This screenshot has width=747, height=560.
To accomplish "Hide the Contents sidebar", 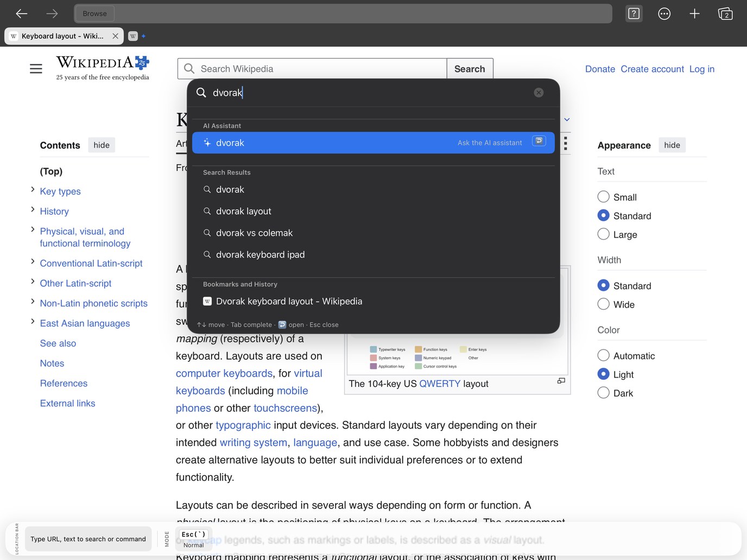I will 102,145.
